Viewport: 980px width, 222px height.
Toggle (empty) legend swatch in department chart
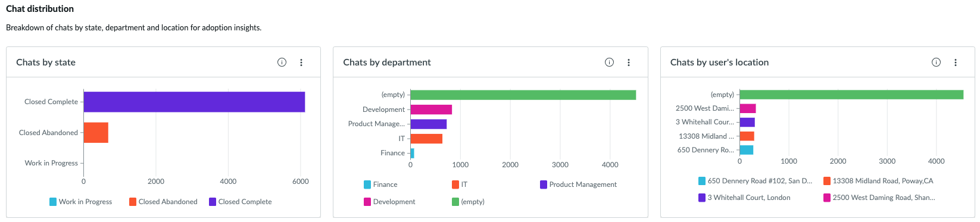pyautogui.click(x=455, y=202)
